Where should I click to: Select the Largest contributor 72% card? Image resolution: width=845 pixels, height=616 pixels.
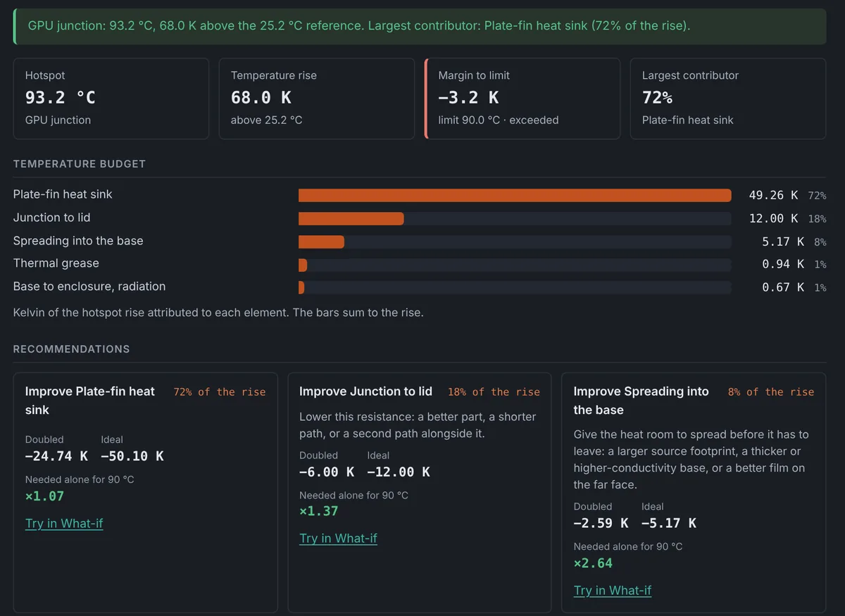point(728,99)
